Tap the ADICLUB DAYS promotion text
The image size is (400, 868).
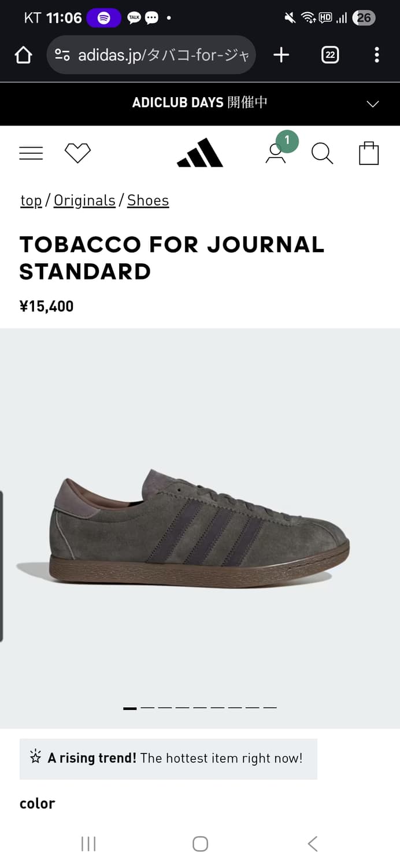(200, 102)
